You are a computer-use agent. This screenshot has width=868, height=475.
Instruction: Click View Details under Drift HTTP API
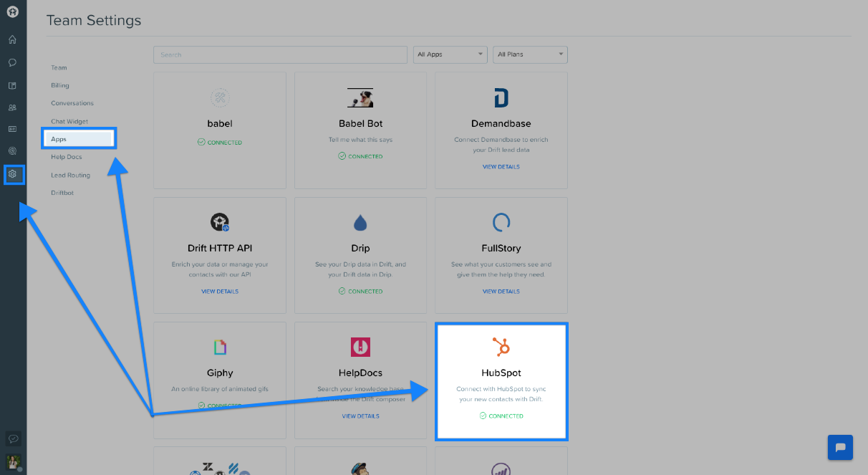(220, 292)
